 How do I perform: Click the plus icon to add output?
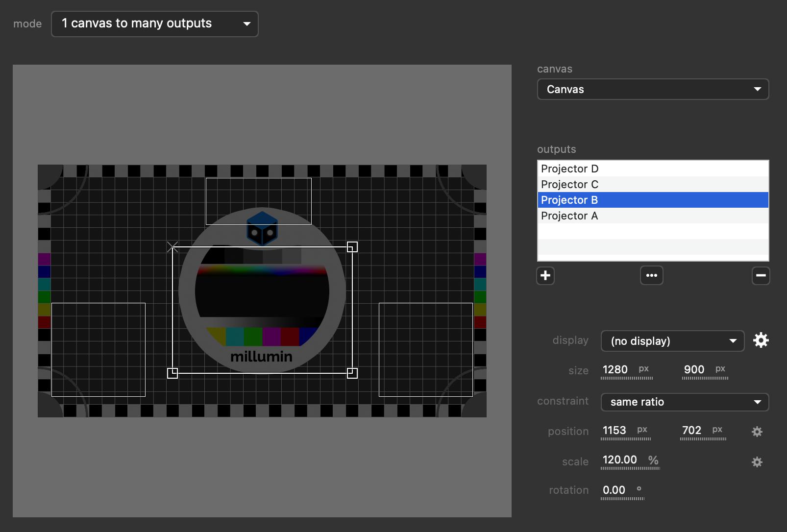point(545,276)
